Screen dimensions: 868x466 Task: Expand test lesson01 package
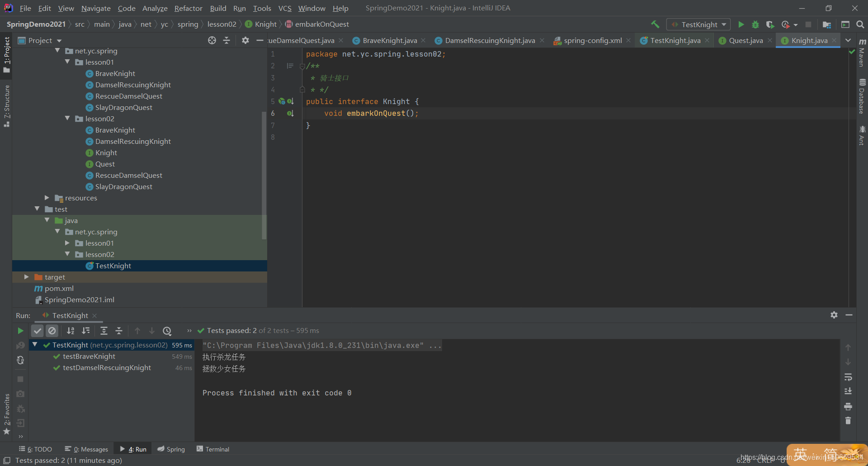[x=67, y=243]
